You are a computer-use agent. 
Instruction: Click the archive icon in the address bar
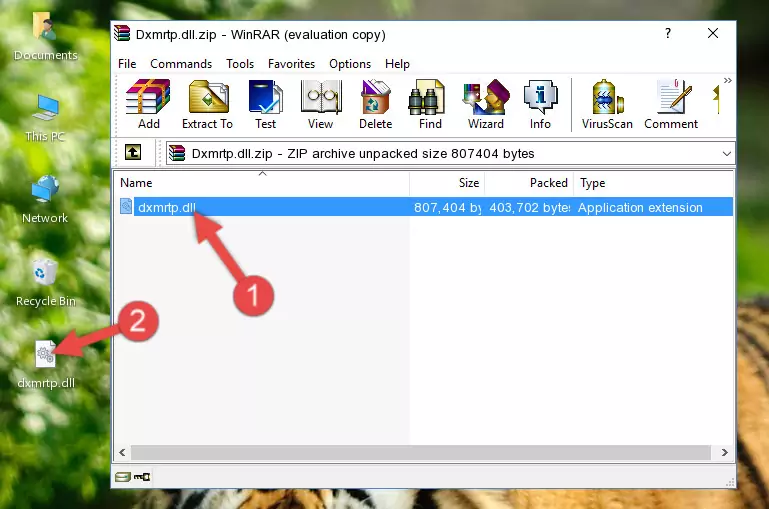click(x=177, y=153)
